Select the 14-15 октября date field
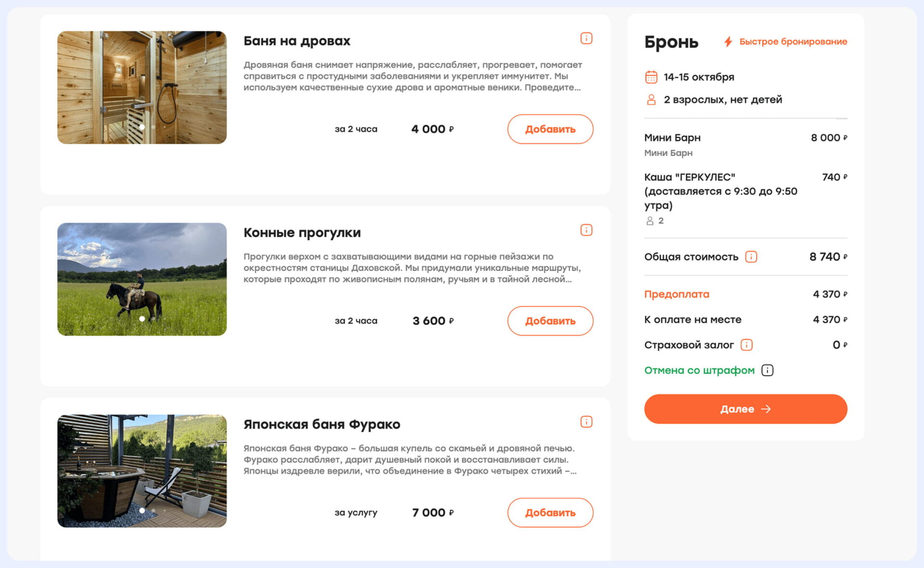The width and height of the screenshot is (924, 568). click(699, 77)
